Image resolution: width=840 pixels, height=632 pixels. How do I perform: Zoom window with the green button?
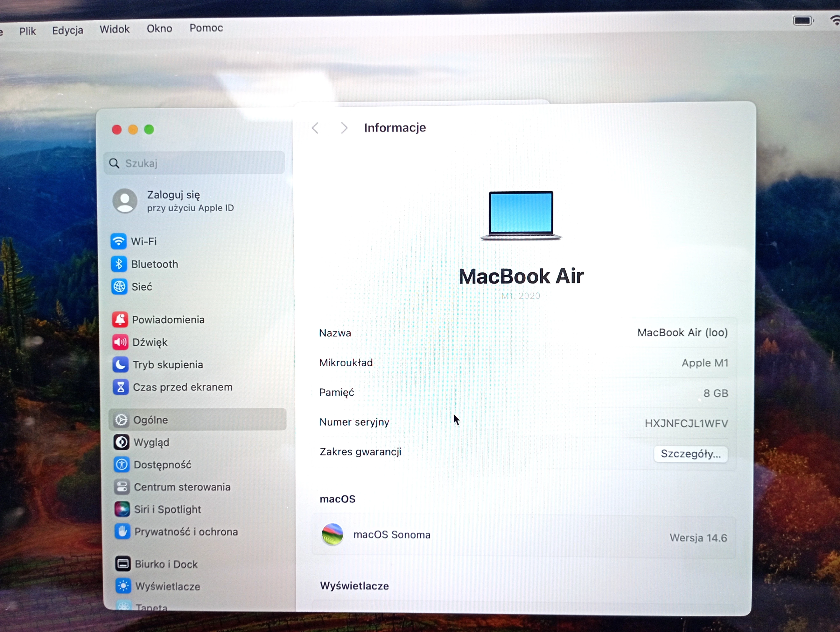(x=149, y=129)
